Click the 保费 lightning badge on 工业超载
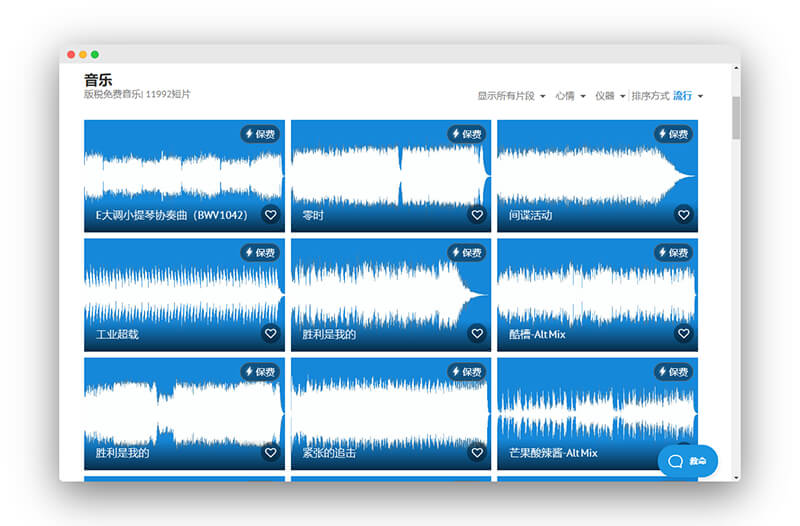800x526 pixels. [260, 253]
